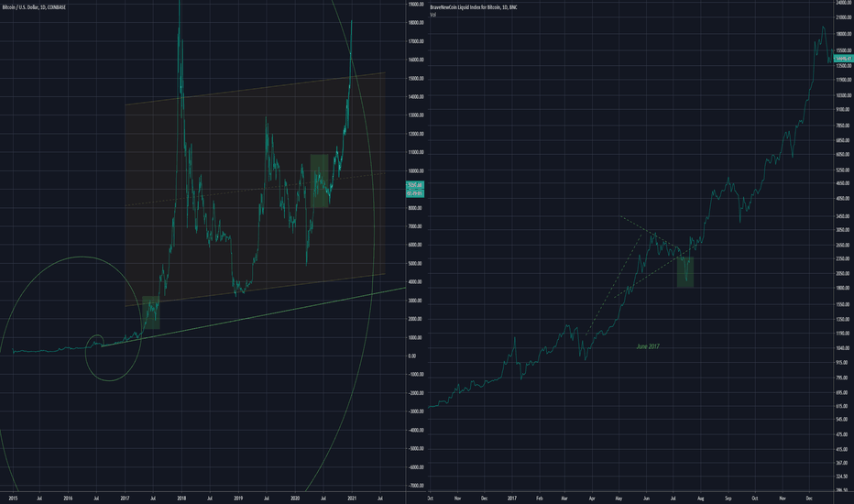Click the 2018 label on the time axis

coord(181,498)
